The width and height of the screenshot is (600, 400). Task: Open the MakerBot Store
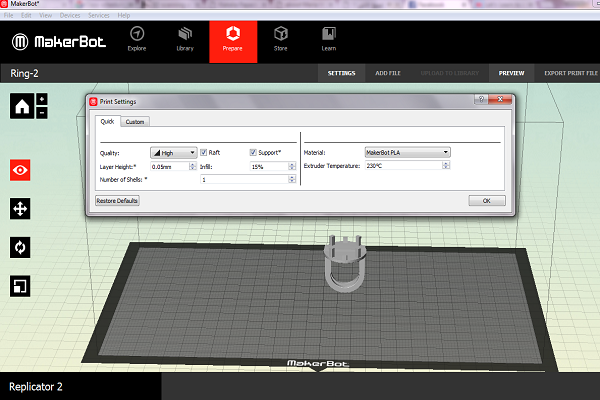pyautogui.click(x=280, y=39)
